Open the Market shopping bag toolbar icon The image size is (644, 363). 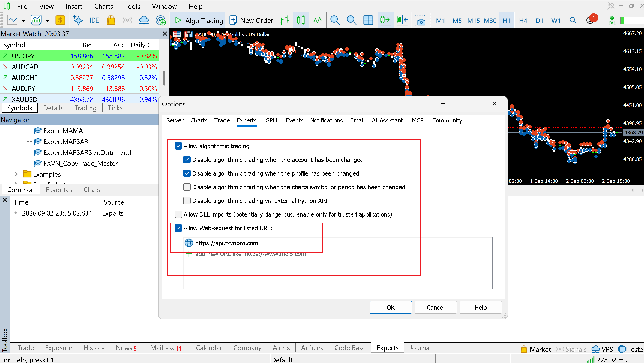pyautogui.click(x=111, y=20)
